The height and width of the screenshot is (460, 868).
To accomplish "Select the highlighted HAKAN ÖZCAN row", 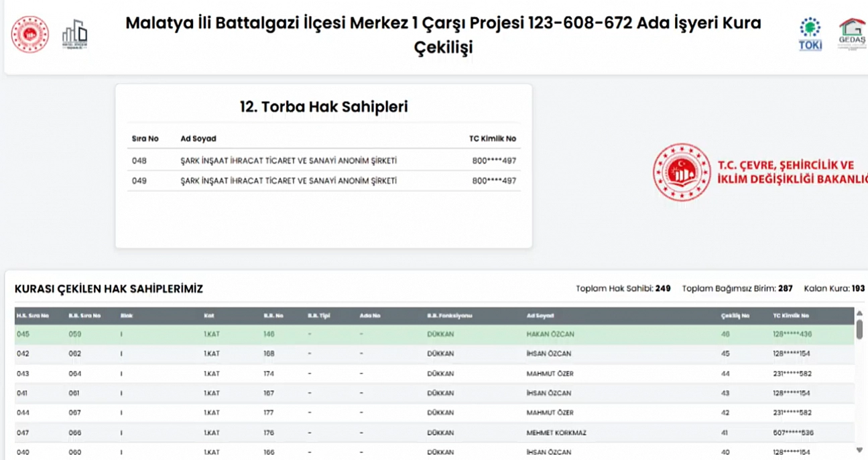I will (x=550, y=334).
